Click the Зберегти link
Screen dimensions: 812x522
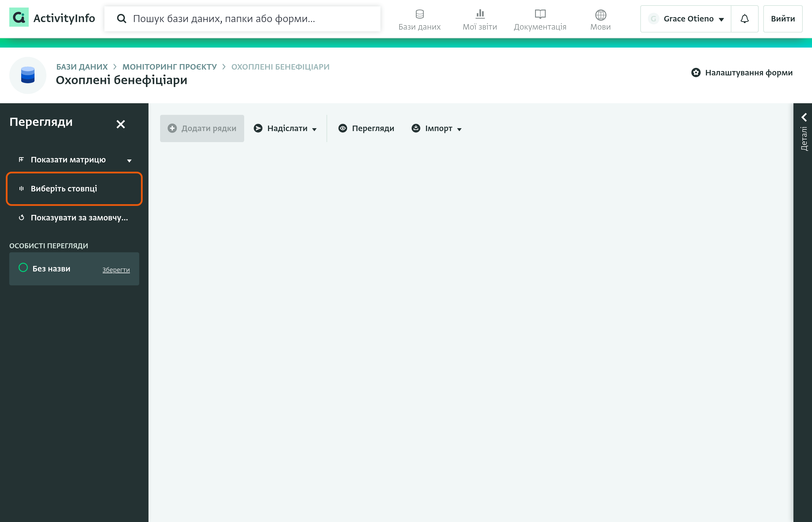[x=116, y=270]
